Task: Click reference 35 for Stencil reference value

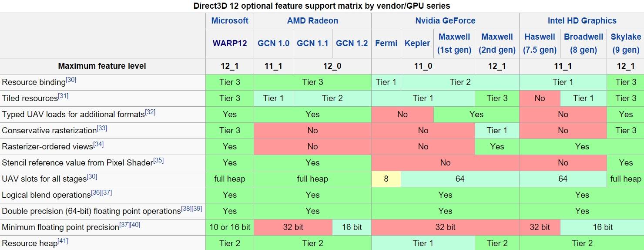Action: [x=158, y=161]
